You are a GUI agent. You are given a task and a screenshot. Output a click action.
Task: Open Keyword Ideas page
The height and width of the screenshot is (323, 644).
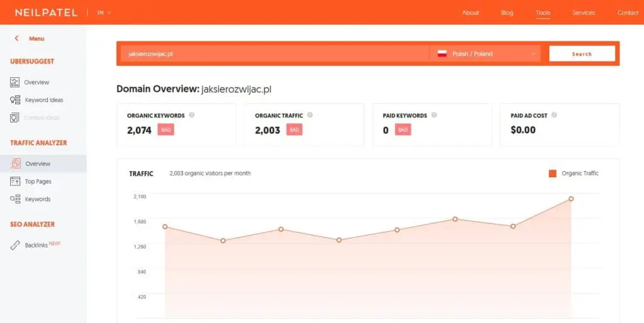44,100
